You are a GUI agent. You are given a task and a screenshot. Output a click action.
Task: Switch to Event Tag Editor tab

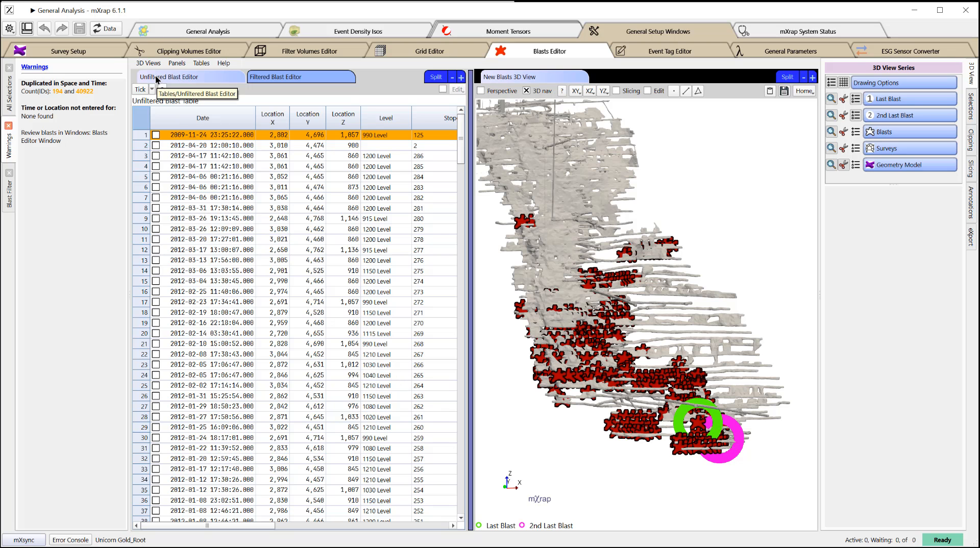pos(670,51)
